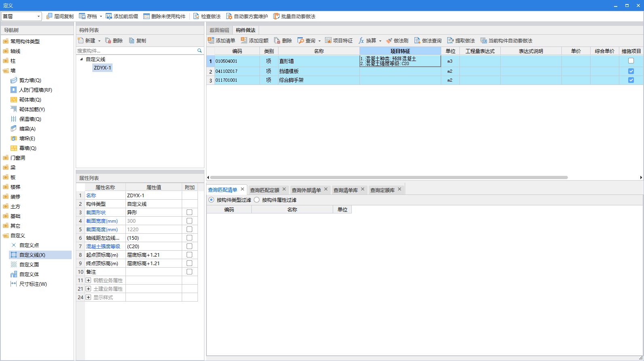This screenshot has width=644, height=361.
Task: Click the 项目特征 cell of 直形墙
Action: tap(400, 61)
